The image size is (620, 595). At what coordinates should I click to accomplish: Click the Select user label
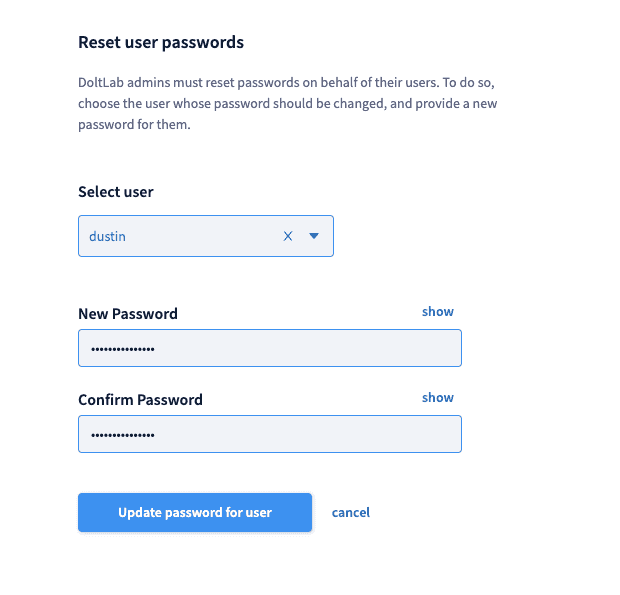tap(116, 192)
